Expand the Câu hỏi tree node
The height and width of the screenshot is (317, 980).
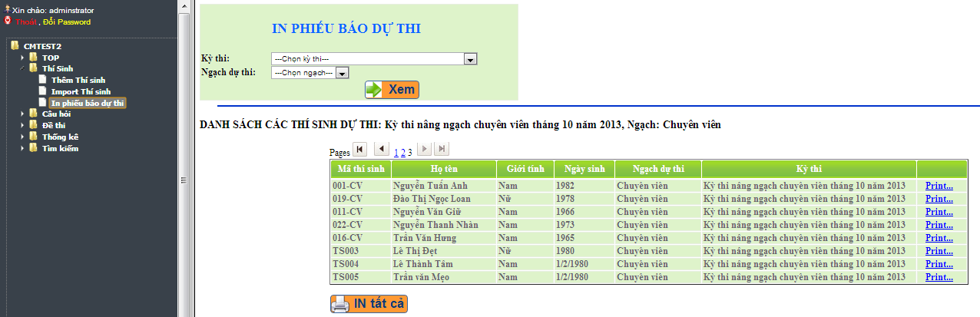click(22, 114)
